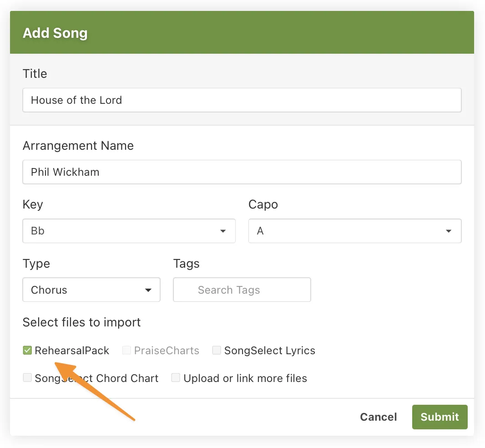This screenshot has width=485, height=448.
Task: Click inside the Search Tags box
Action: 242,290
